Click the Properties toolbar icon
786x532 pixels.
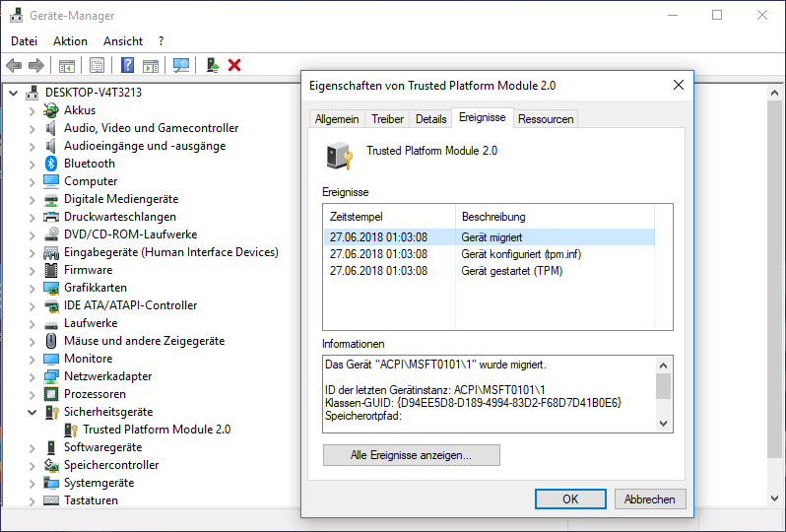pyautogui.click(x=97, y=65)
